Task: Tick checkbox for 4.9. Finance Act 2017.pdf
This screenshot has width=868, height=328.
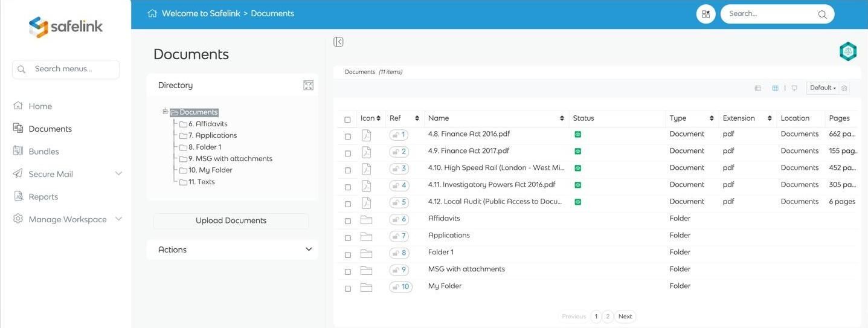Action: (x=347, y=153)
